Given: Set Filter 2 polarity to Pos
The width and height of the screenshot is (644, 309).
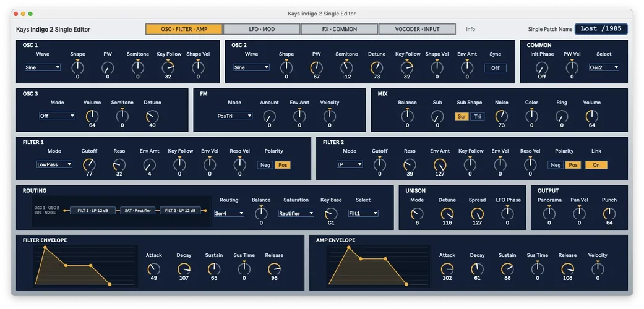Looking at the screenshot, I should [573, 165].
